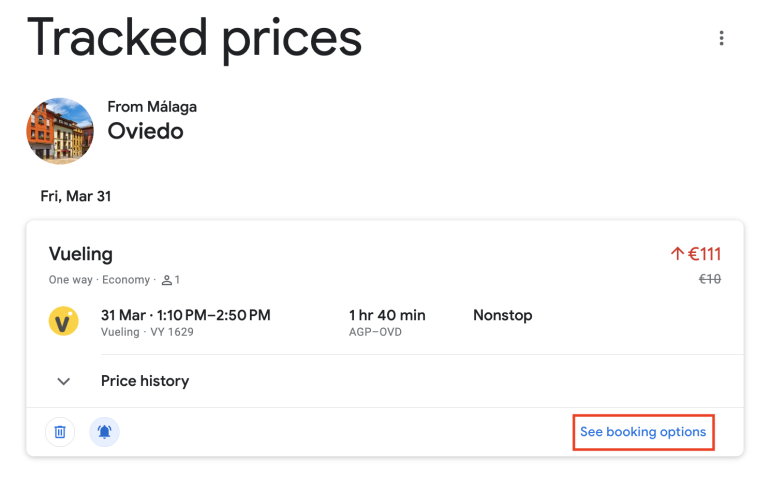This screenshot has width=770, height=477.
Task: Click the Oviedo city thumbnail image
Action: pos(60,131)
